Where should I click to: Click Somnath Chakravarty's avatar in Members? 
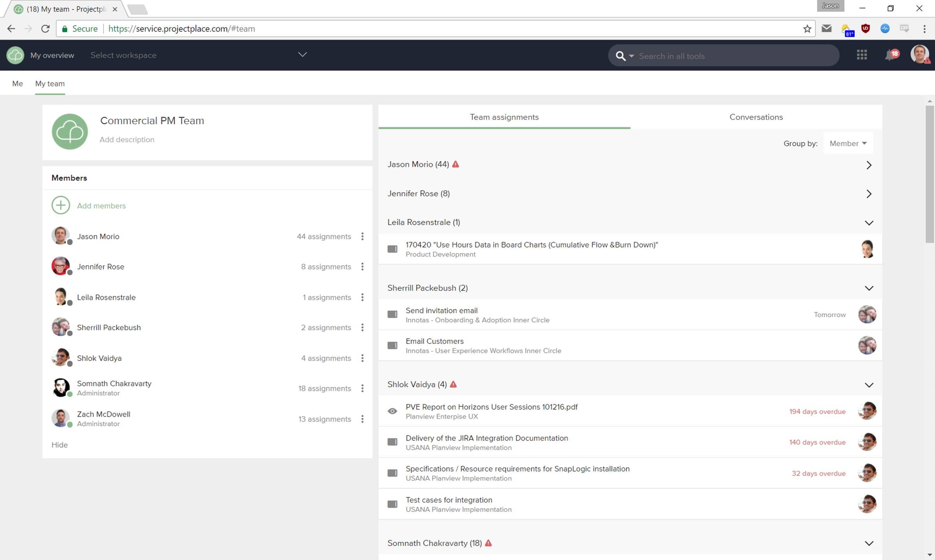coord(61,388)
